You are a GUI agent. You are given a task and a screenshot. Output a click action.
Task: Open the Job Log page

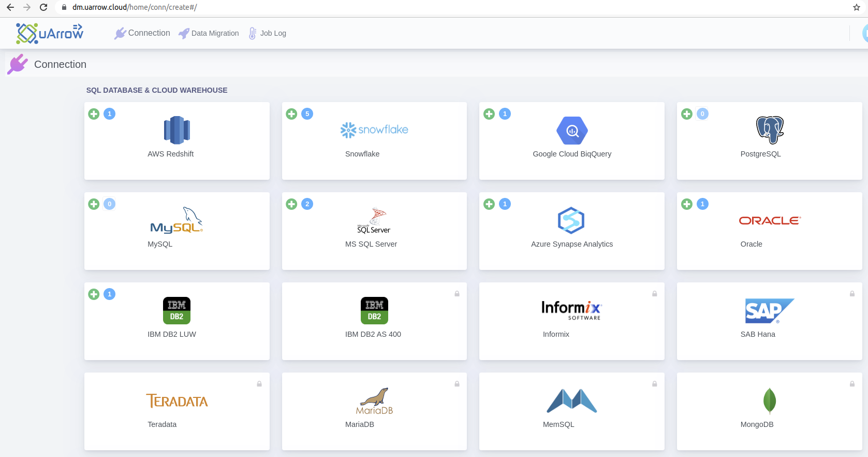pyautogui.click(x=267, y=33)
